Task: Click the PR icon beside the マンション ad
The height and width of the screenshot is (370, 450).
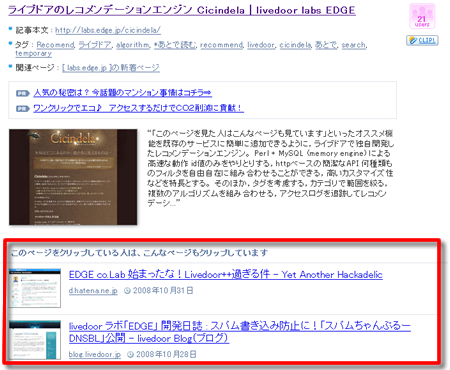Action: click(23, 93)
